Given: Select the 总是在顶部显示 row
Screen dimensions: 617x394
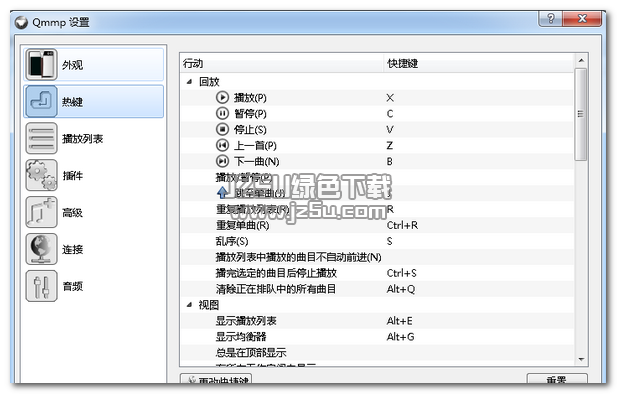Looking at the screenshot, I should pos(377,353).
